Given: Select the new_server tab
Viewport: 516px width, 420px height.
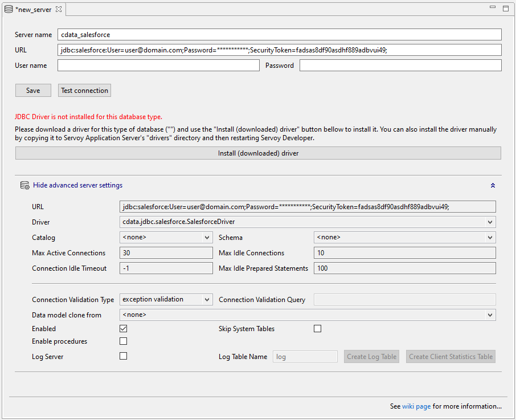Looking at the screenshot, I should click(x=34, y=9).
